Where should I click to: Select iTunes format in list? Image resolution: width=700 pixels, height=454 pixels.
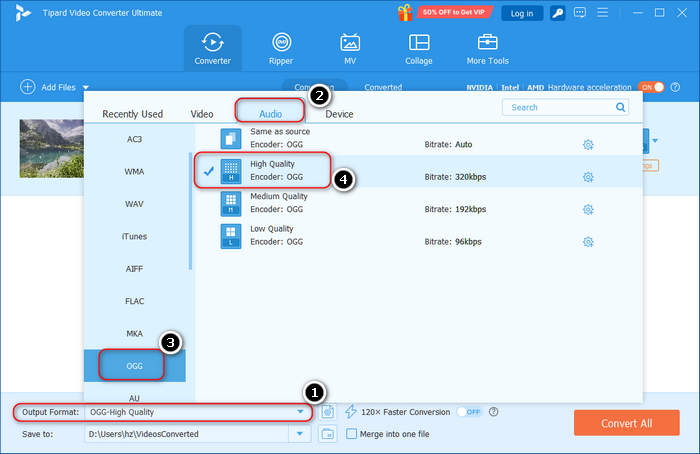[134, 236]
